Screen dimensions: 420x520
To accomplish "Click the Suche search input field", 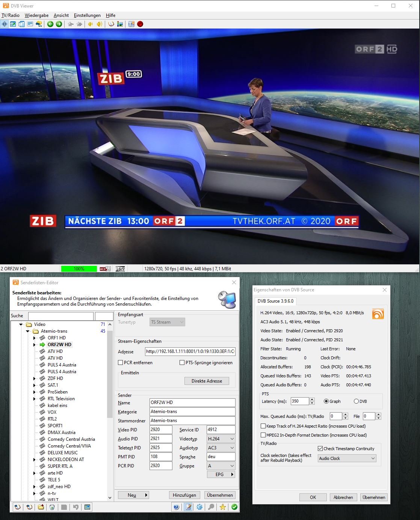I will tap(61, 316).
